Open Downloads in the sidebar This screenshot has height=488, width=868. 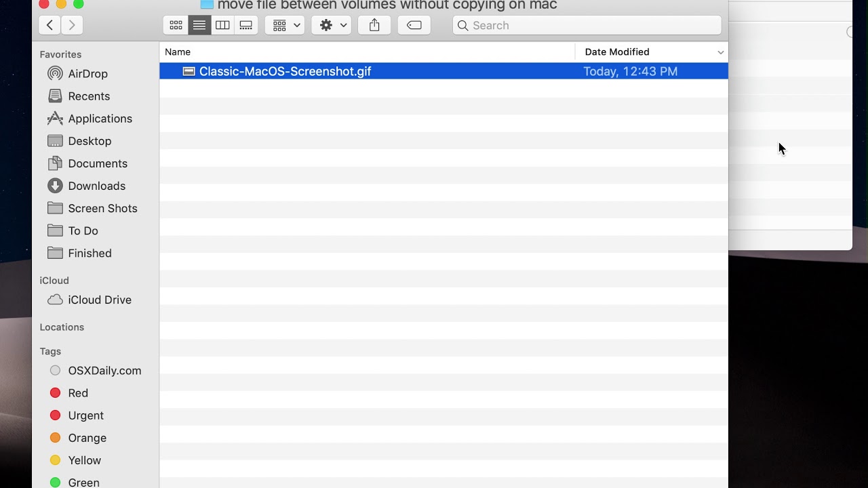click(x=97, y=185)
